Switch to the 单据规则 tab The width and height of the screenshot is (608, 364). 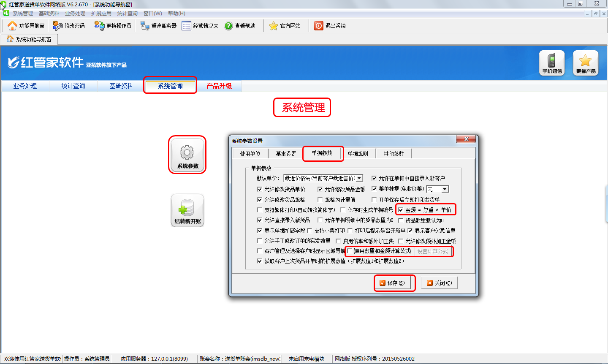(x=358, y=154)
